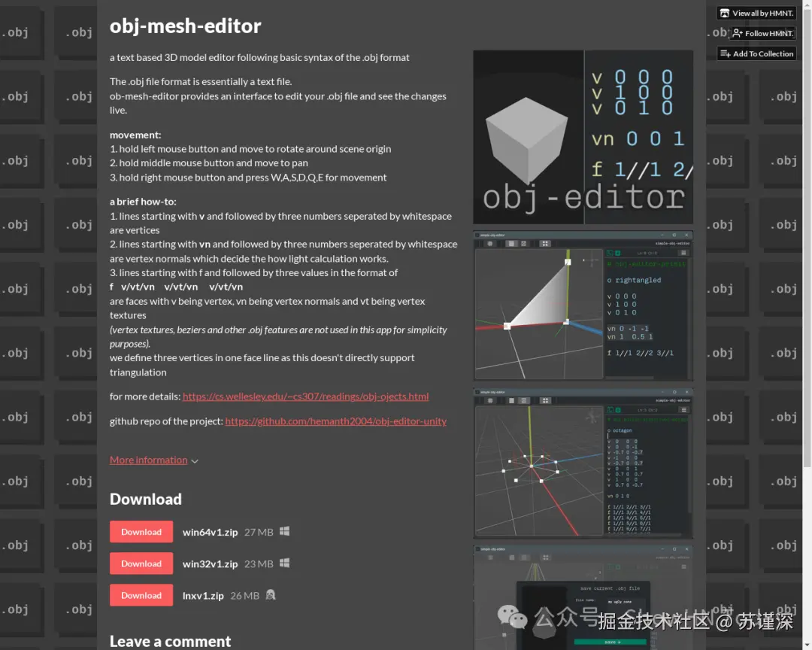Image resolution: width=812 pixels, height=650 pixels.
Task: Open the rightangled triangle screenshot
Action: [x=583, y=306]
